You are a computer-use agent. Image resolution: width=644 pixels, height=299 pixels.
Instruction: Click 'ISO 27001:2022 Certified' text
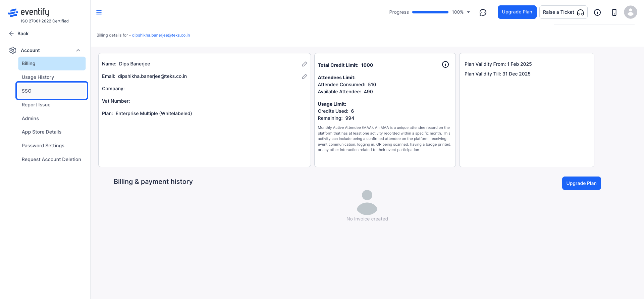(x=45, y=21)
